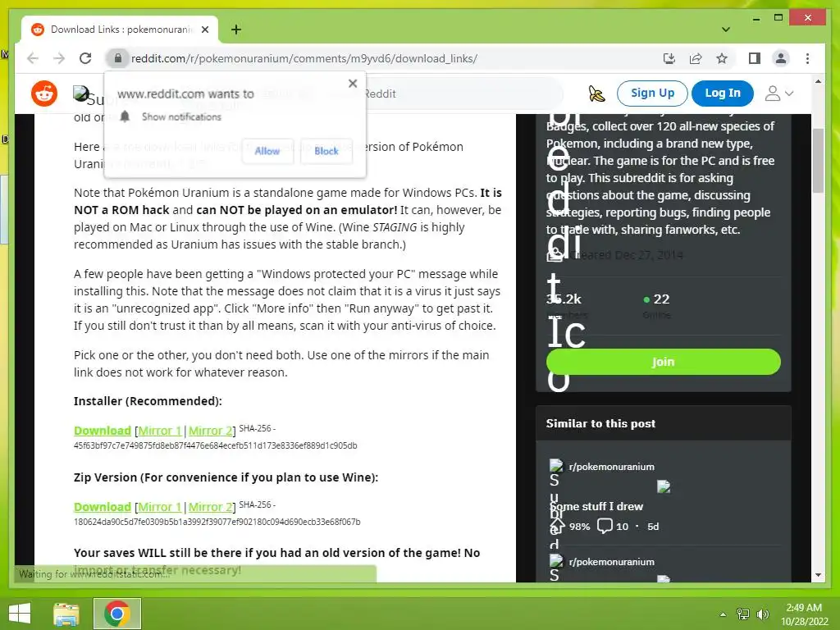Click the 'Similar to this post' heading
This screenshot has width=840, height=630.
600,423
